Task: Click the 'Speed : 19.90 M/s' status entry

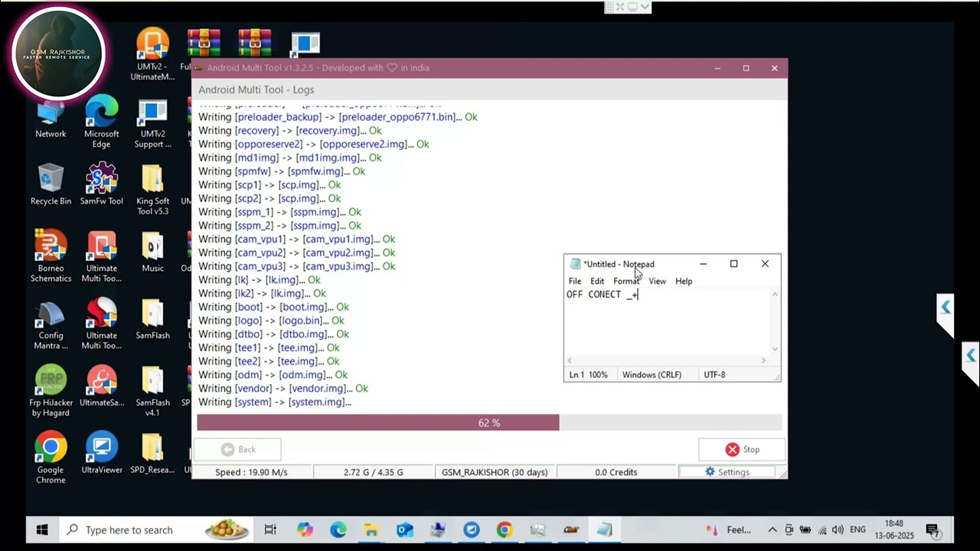Action: (x=251, y=472)
